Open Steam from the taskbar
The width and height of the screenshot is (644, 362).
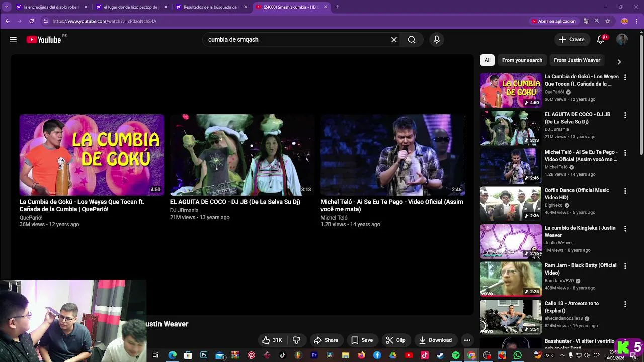tap(440, 355)
